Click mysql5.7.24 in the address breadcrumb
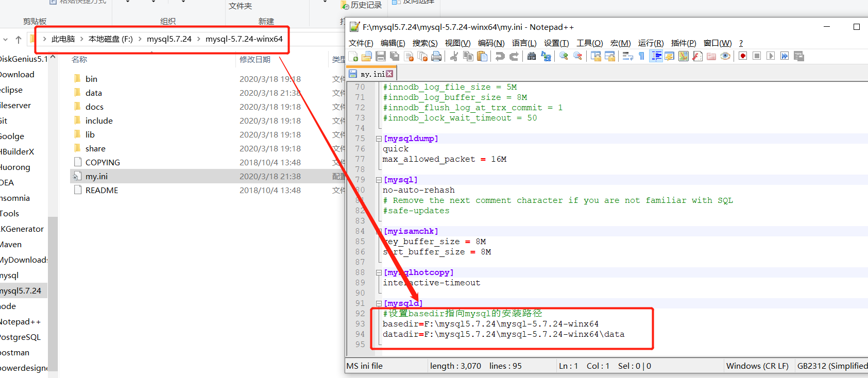Viewport: 868px width, 378px height. pyautogui.click(x=169, y=39)
